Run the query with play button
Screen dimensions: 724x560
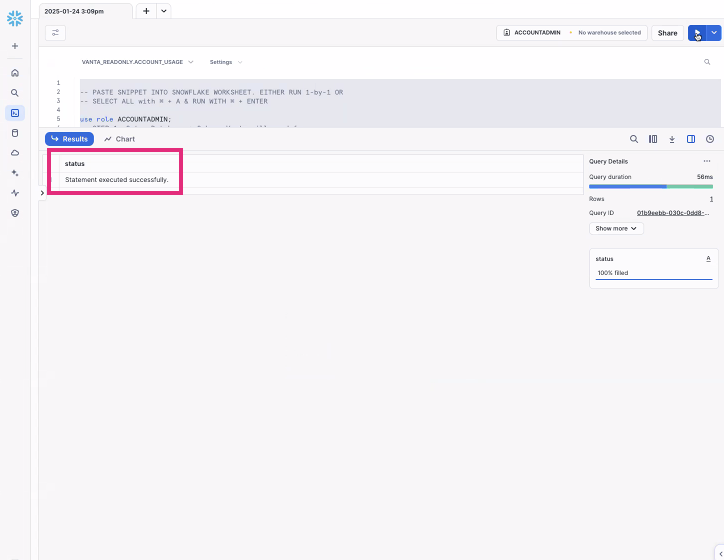coord(697,33)
